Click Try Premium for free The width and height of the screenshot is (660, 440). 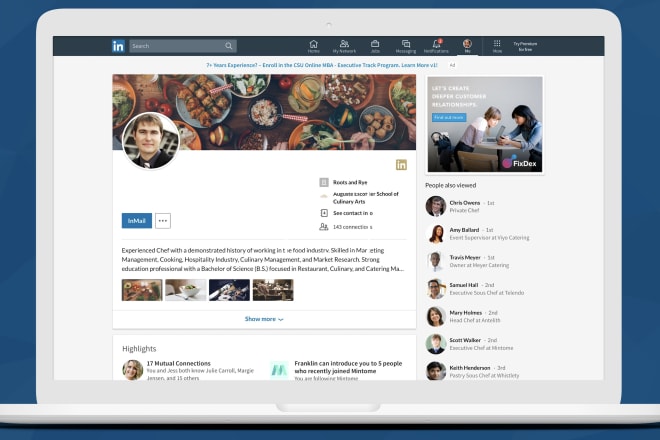point(525,46)
